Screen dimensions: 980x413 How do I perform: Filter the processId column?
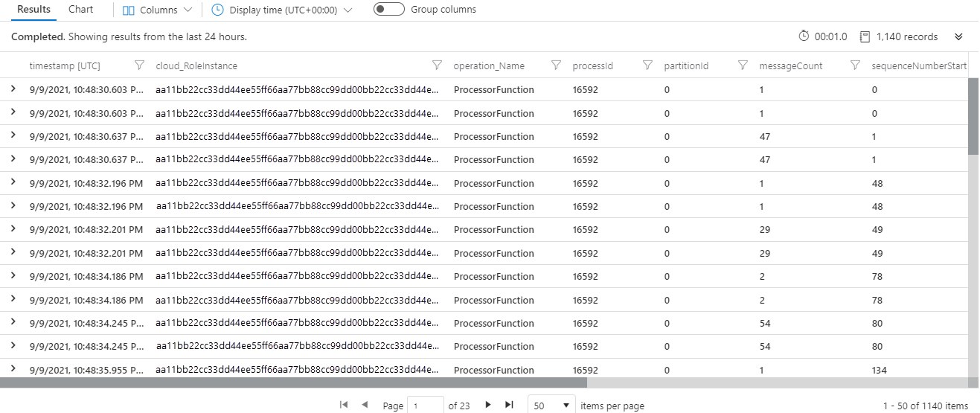[x=647, y=65]
